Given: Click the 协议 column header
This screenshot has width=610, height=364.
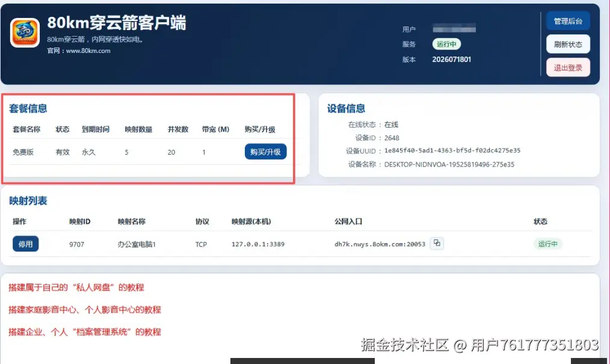Looking at the screenshot, I should (202, 221).
